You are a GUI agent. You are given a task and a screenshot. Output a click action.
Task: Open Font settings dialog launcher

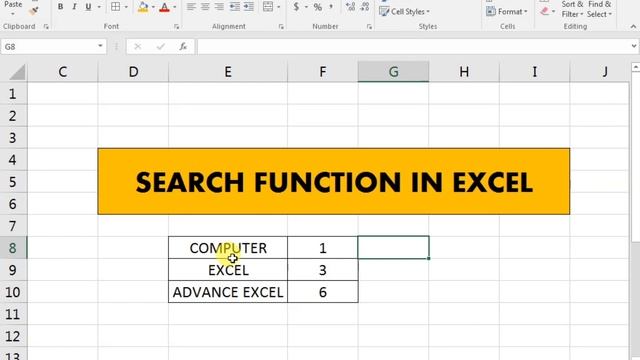click(176, 27)
